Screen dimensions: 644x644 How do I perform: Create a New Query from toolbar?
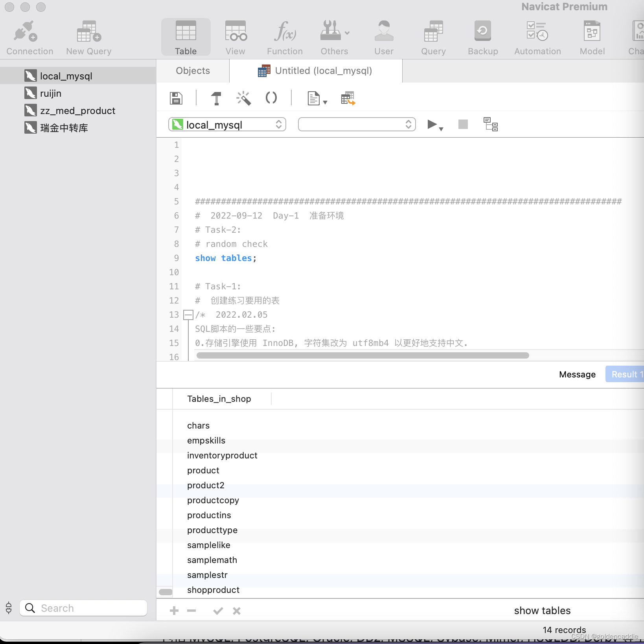[x=89, y=38]
